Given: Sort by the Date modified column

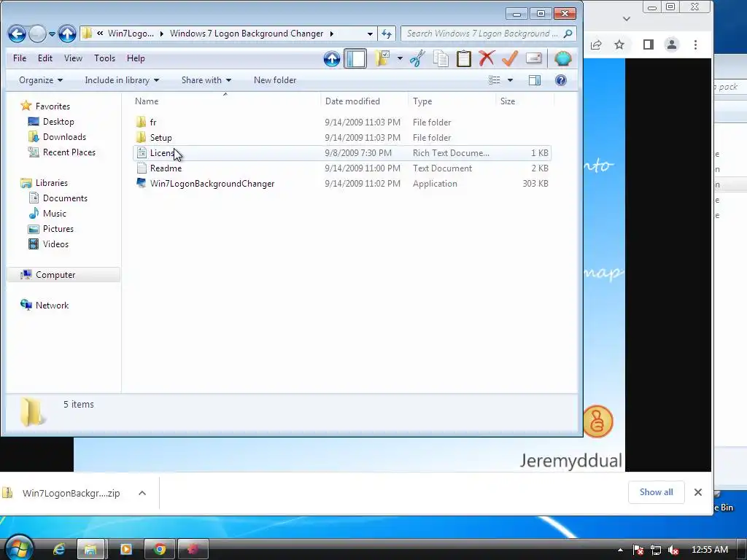Looking at the screenshot, I should click(365, 101).
